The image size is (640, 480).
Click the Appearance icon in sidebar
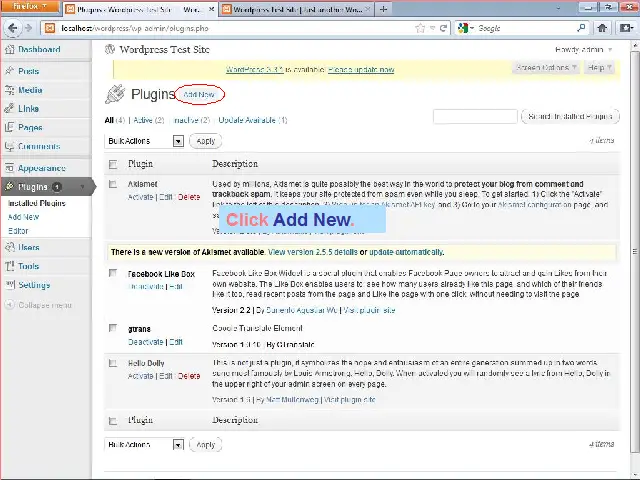9,168
